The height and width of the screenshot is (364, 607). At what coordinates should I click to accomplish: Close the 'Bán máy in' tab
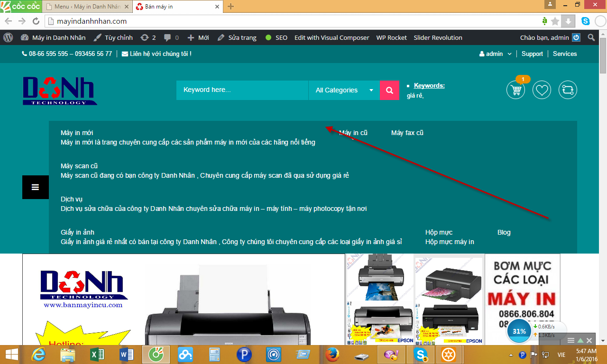(x=217, y=7)
